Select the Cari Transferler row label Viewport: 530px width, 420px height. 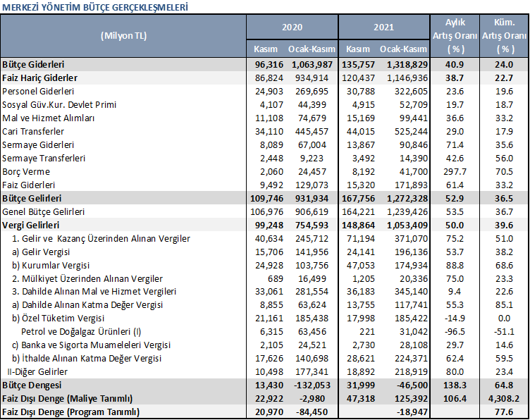(x=33, y=132)
